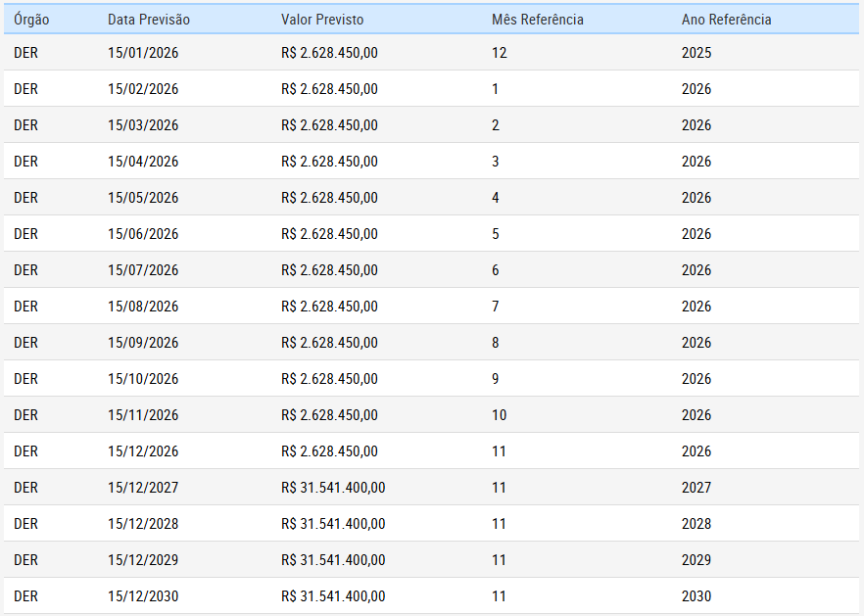The height and width of the screenshot is (616, 864).
Task: Click the Ano Referência value 2025
Action: tap(696, 53)
